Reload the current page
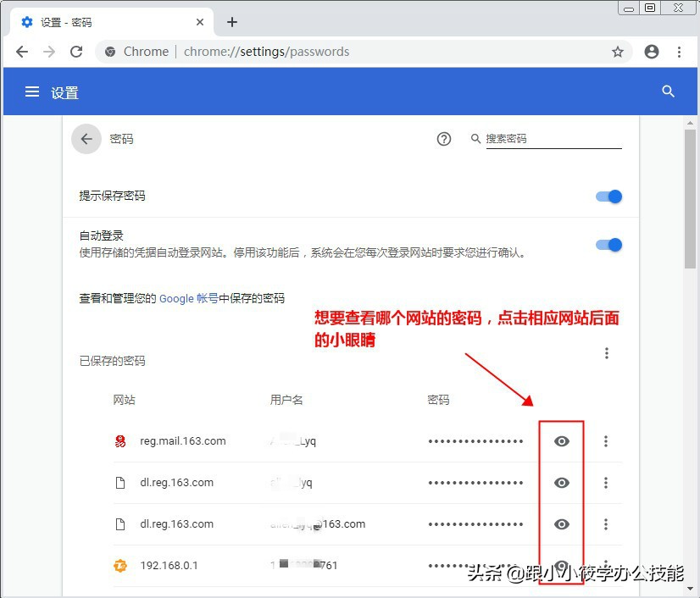This screenshot has width=700, height=598. pyautogui.click(x=76, y=52)
